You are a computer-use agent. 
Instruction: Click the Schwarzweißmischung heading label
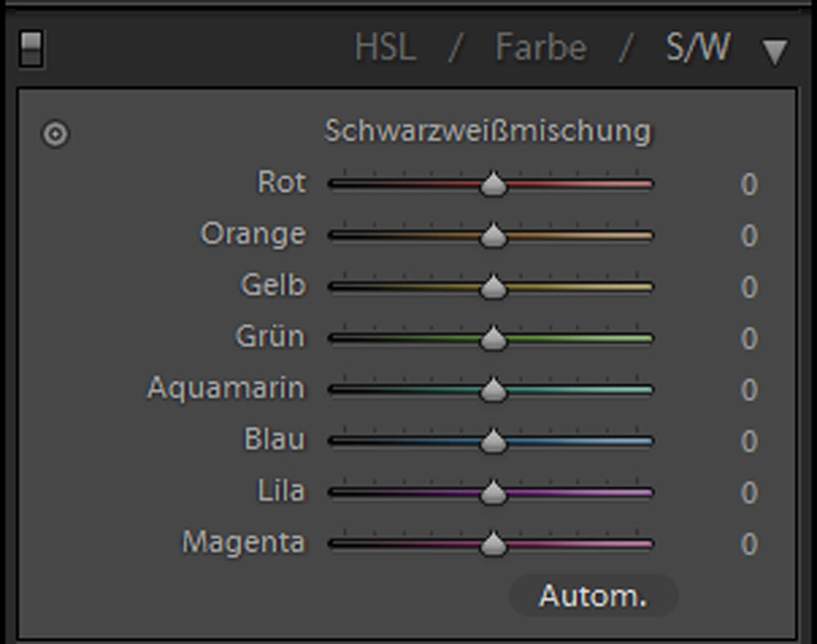488,131
